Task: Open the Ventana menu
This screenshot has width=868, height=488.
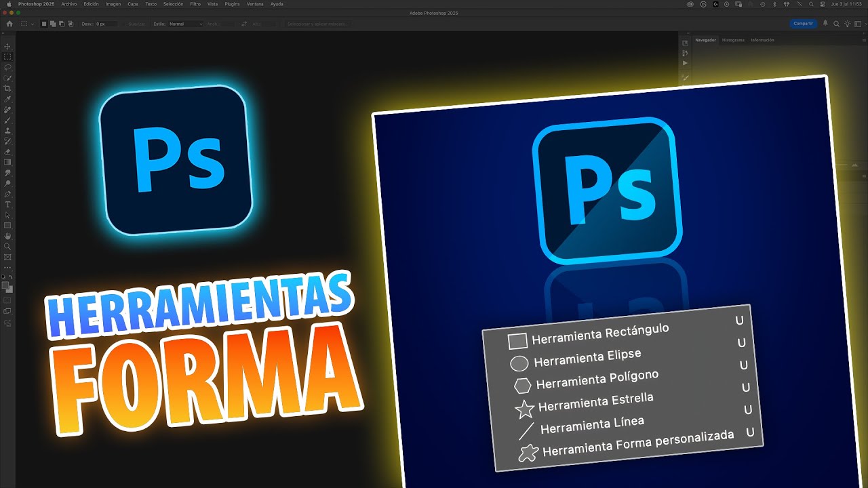Action: click(x=255, y=4)
